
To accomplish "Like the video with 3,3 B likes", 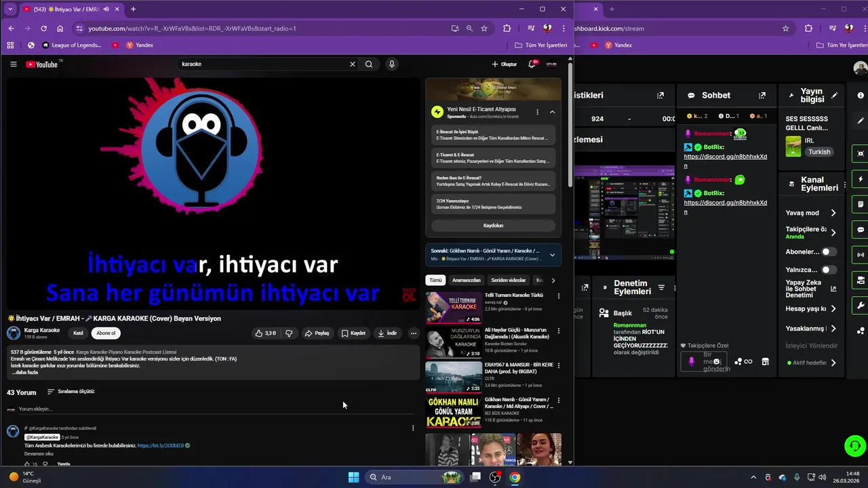I will 265,333.
